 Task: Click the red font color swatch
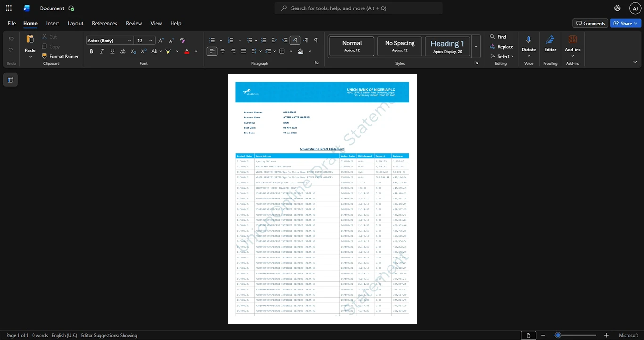coord(187,51)
